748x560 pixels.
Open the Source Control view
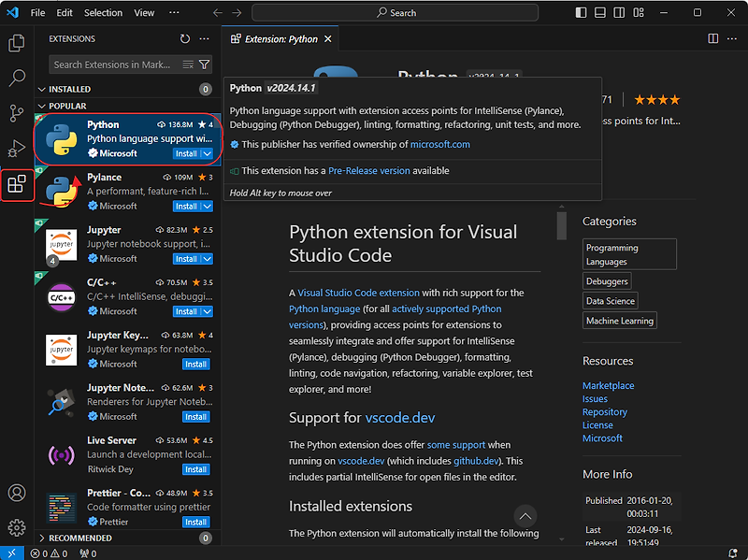tap(16, 113)
